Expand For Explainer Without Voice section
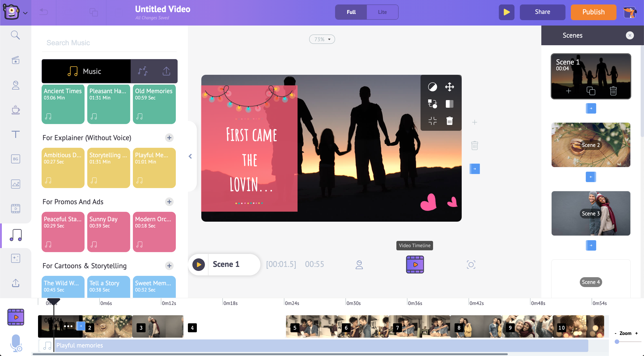The height and width of the screenshot is (356, 644). (169, 138)
